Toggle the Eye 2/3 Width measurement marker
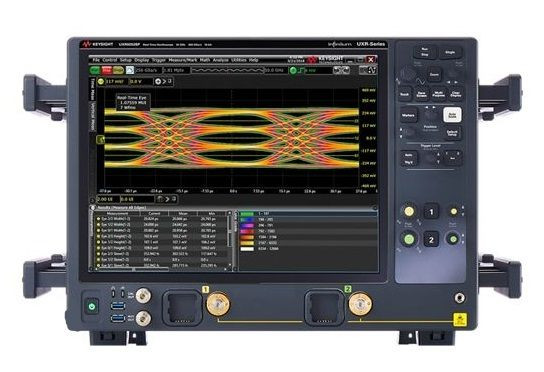Image resolution: width=544 pixels, height=372 pixels. coord(99,219)
